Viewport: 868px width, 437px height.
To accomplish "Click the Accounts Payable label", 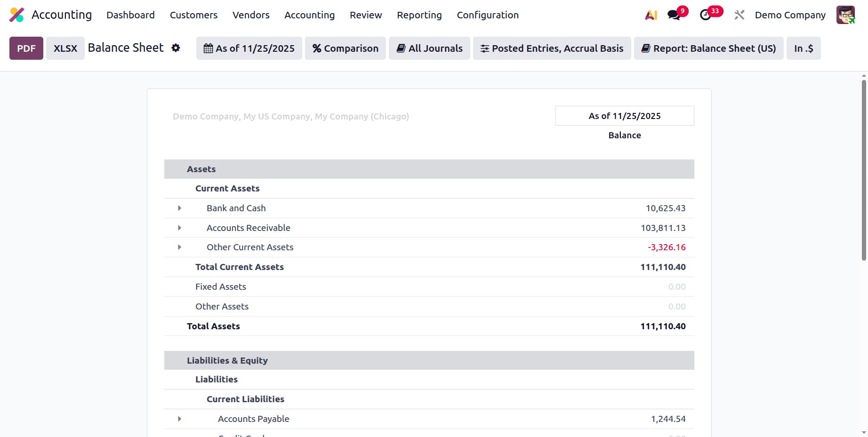I will pos(253,419).
